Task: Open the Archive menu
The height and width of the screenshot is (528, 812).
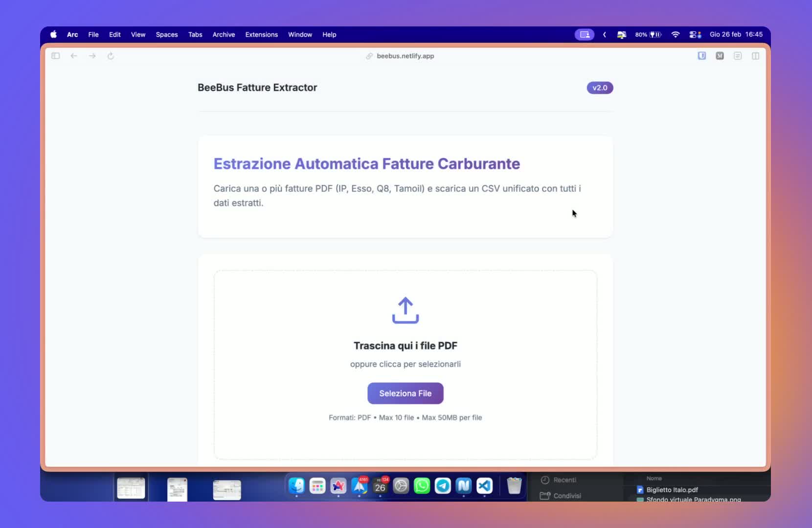Action: click(224, 35)
